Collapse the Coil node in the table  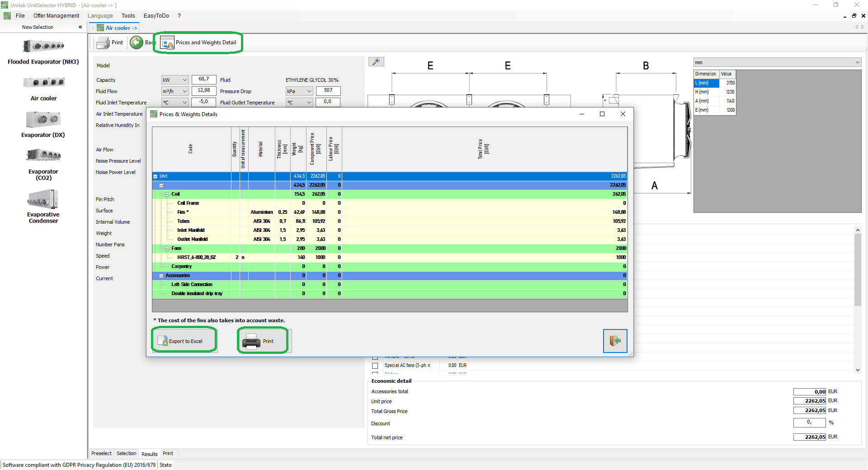pyautogui.click(x=168, y=194)
